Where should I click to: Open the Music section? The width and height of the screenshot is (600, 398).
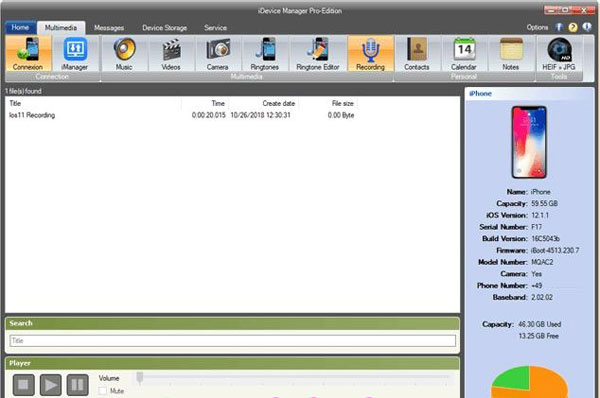pyautogui.click(x=124, y=54)
